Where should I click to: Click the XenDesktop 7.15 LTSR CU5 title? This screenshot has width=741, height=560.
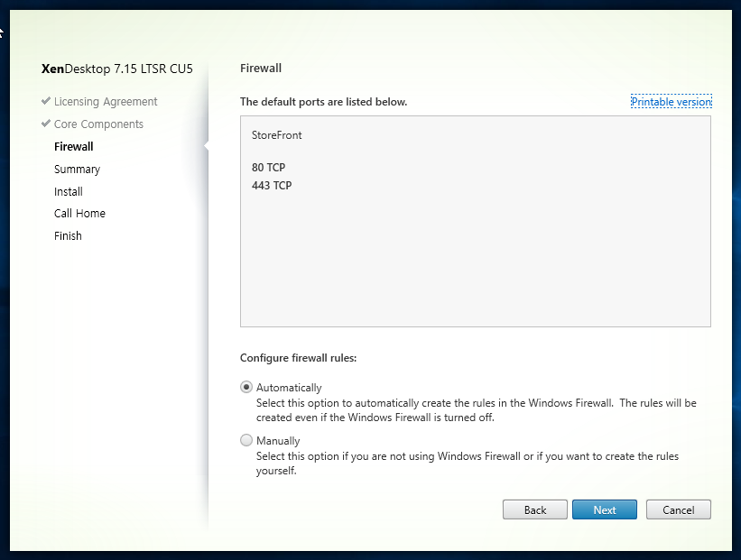click(x=116, y=69)
